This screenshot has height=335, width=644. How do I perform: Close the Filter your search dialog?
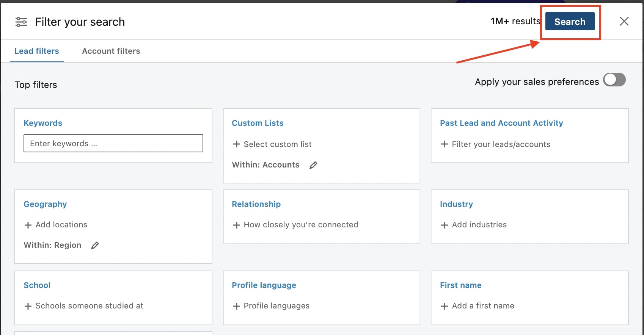tap(624, 21)
